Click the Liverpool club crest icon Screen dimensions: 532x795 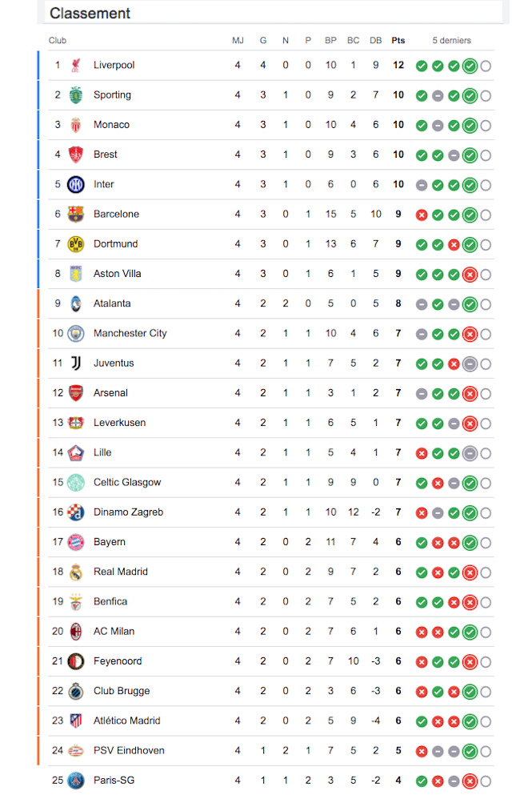click(75, 66)
